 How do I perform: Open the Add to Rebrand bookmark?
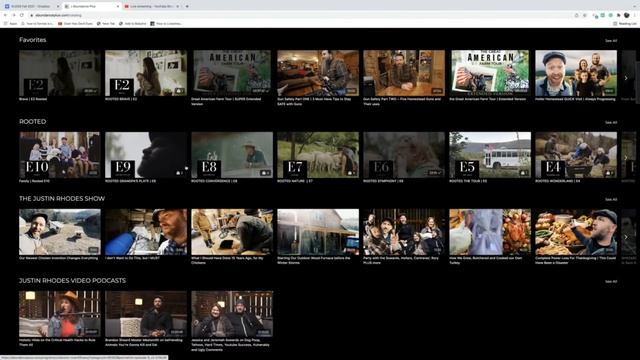coord(132,24)
